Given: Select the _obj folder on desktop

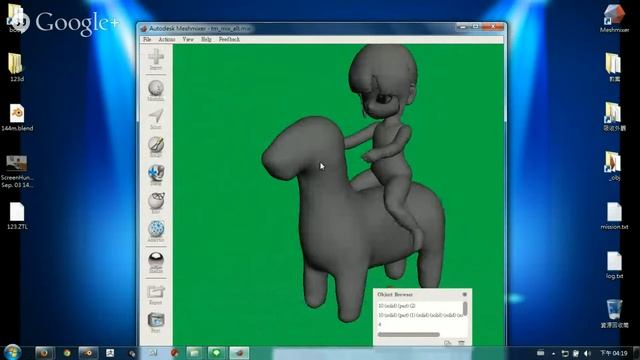Looking at the screenshot, I should pos(614,167).
